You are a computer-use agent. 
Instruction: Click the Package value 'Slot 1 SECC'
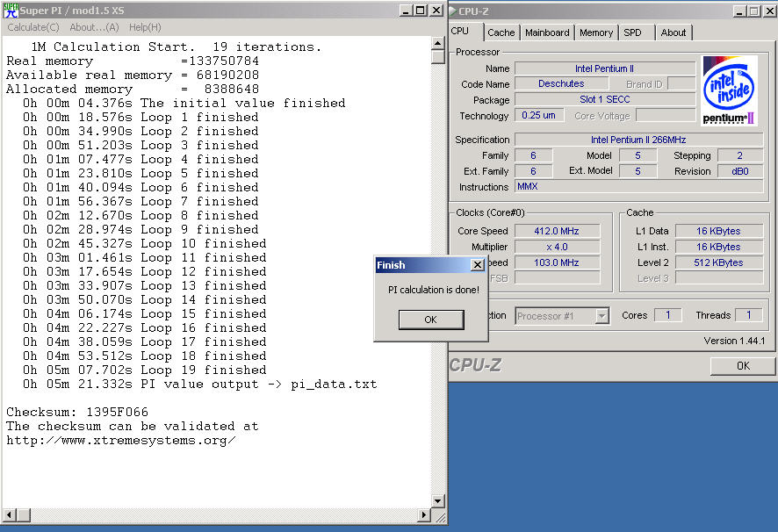point(605,99)
